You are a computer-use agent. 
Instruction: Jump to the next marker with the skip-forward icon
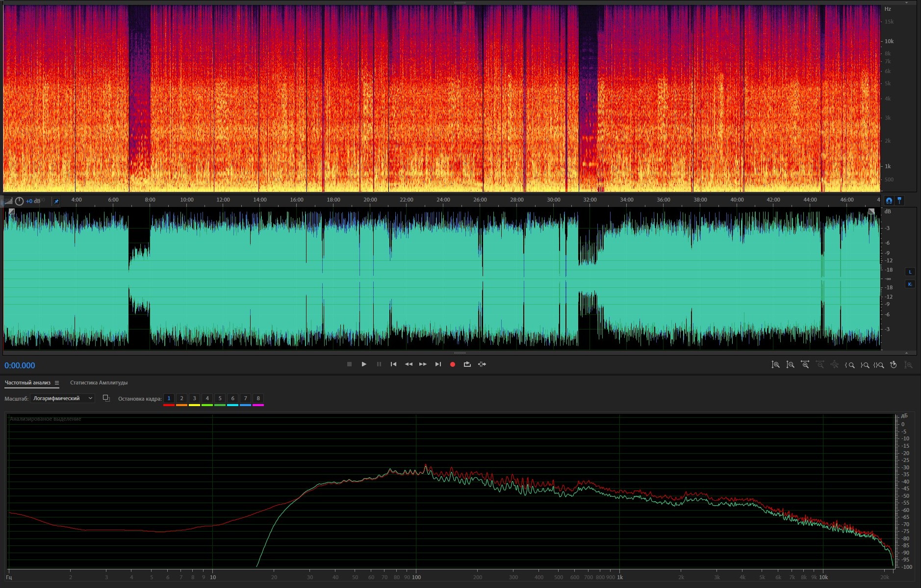coord(438,364)
